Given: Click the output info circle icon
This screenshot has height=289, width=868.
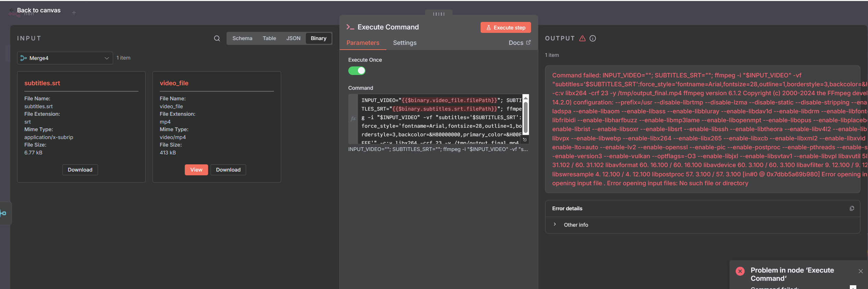Looking at the screenshot, I should (x=593, y=38).
